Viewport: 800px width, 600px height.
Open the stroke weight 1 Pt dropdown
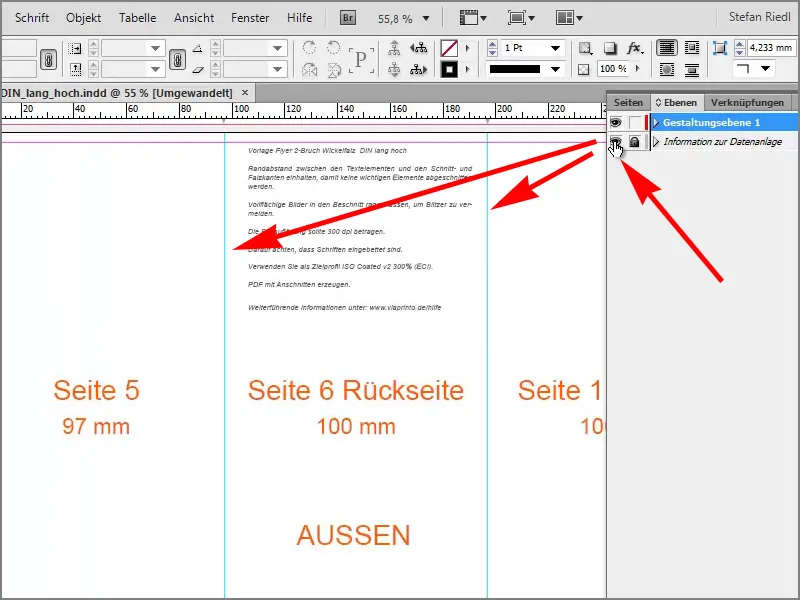pyautogui.click(x=556, y=48)
